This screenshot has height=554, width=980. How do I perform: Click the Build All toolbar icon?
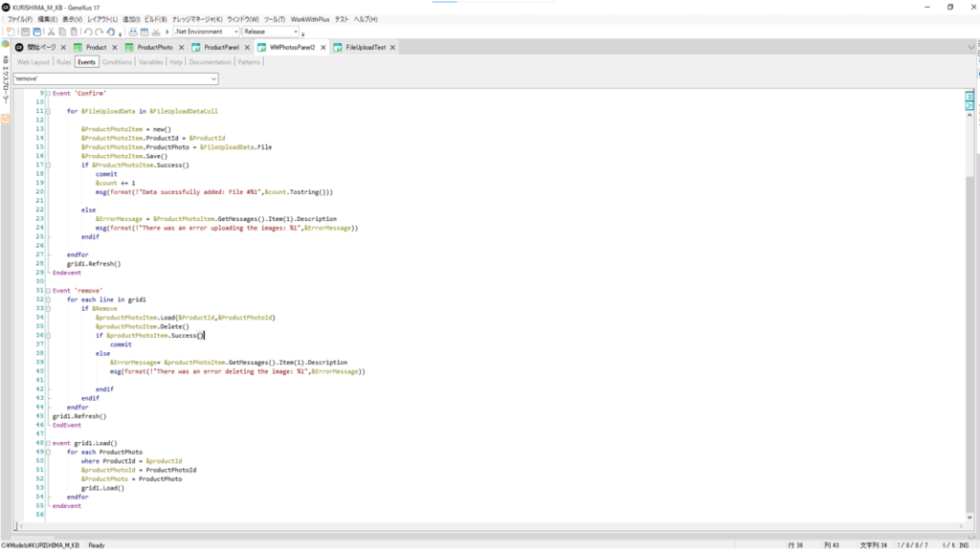tap(133, 32)
